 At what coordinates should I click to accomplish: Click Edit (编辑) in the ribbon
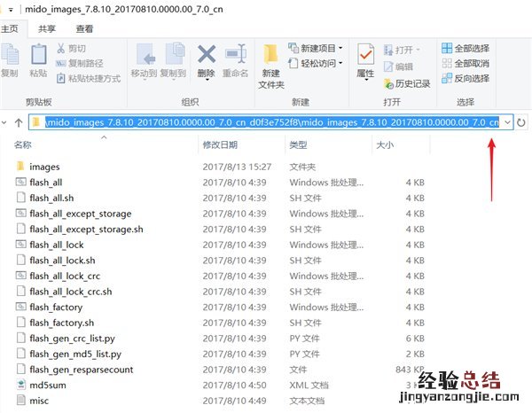point(398,66)
